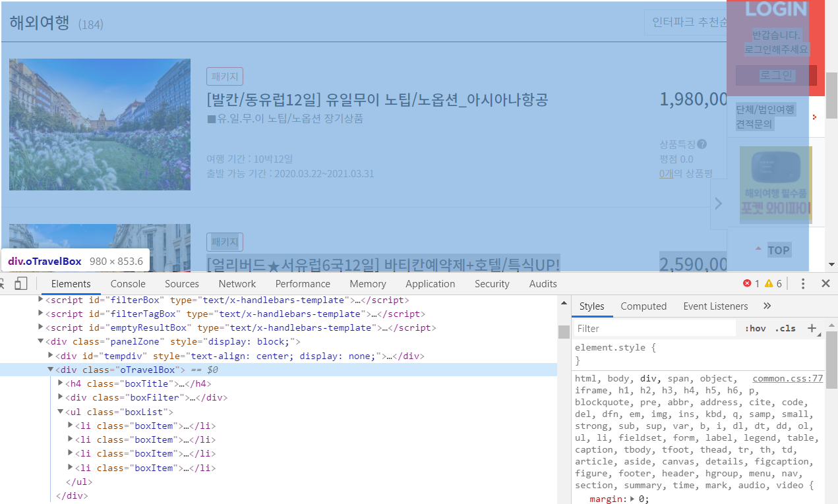Viewport: 838px width, 504px height.
Task: Collapse the panelZone div node
Action: [41, 341]
